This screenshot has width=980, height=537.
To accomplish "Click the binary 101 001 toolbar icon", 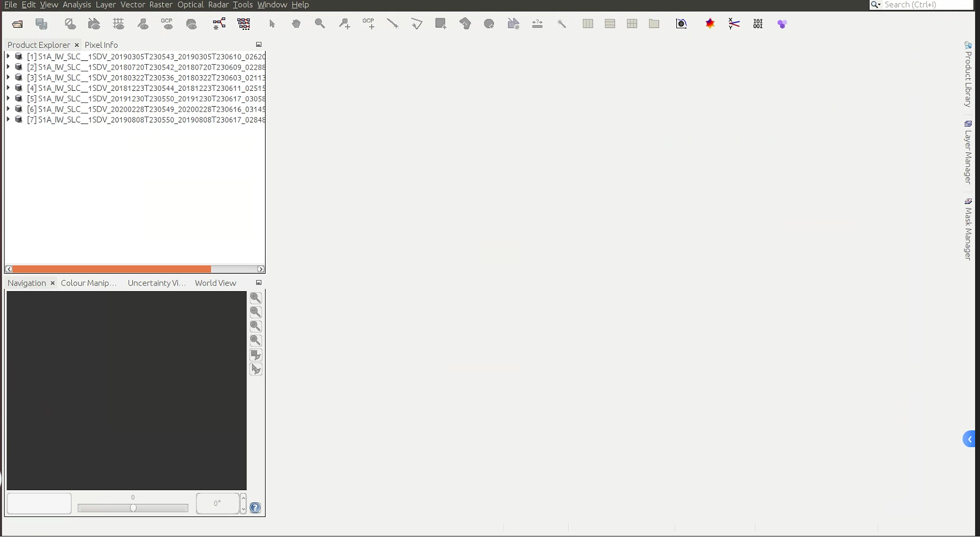I will [x=758, y=24].
